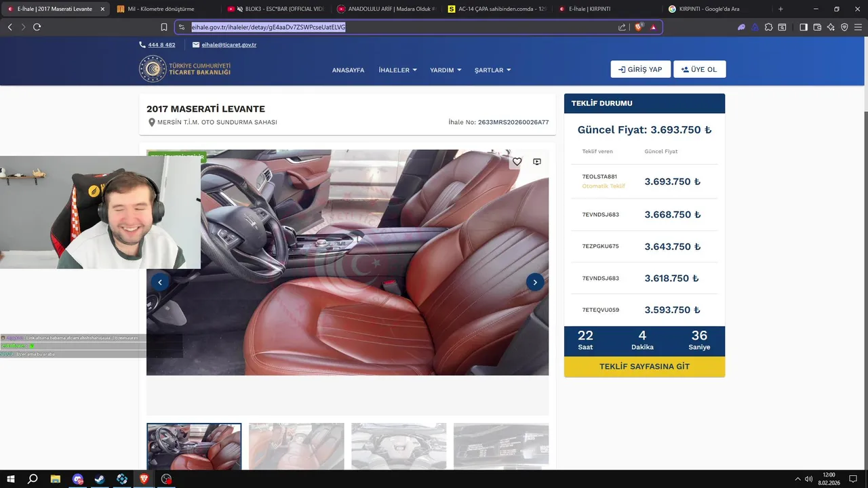This screenshot has width=868, height=488.
Task: Open Brave Shields lion icon
Action: click(638, 27)
